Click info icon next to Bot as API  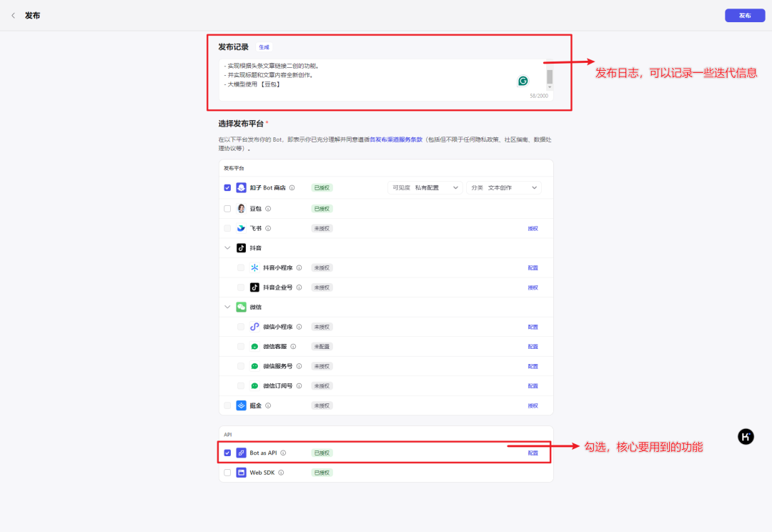pos(283,453)
